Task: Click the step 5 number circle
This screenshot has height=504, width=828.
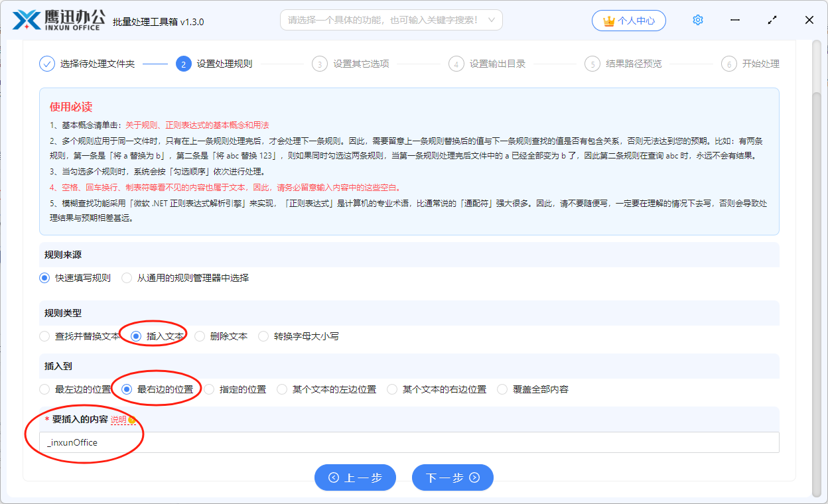Action: click(x=592, y=64)
